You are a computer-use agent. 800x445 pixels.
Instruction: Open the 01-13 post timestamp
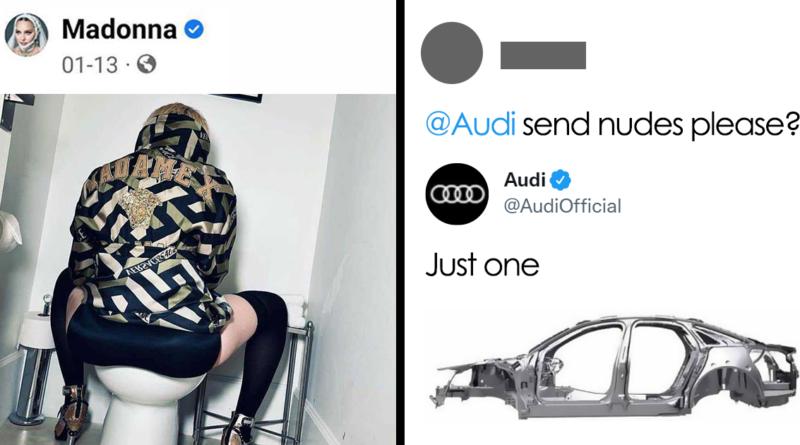point(90,65)
